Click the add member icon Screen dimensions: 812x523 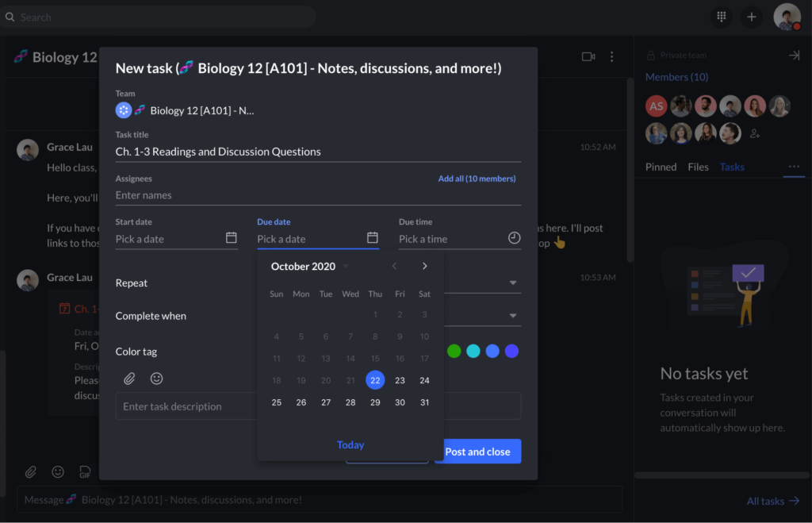pos(755,133)
